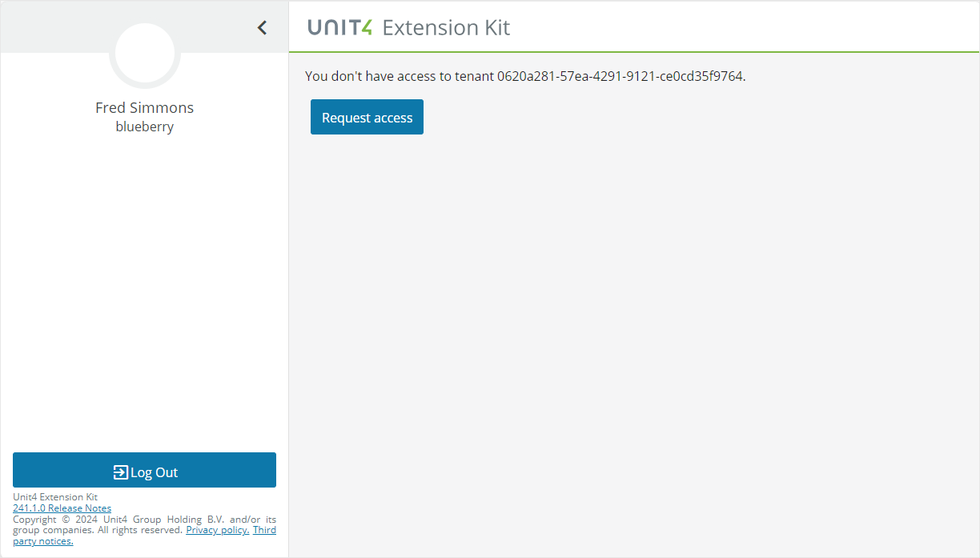
Task: Click the Extension Kit header title
Action: click(446, 27)
